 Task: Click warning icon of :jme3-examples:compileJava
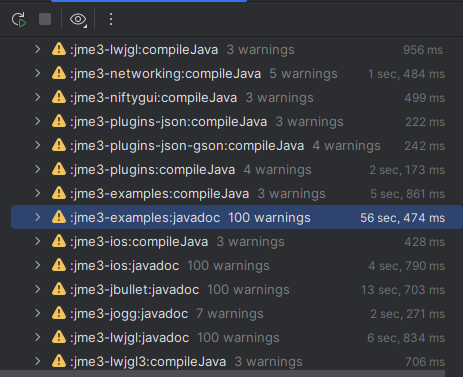coord(59,193)
